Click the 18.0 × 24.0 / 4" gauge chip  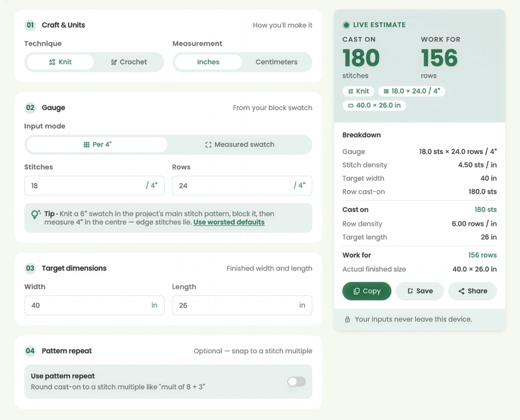(412, 91)
